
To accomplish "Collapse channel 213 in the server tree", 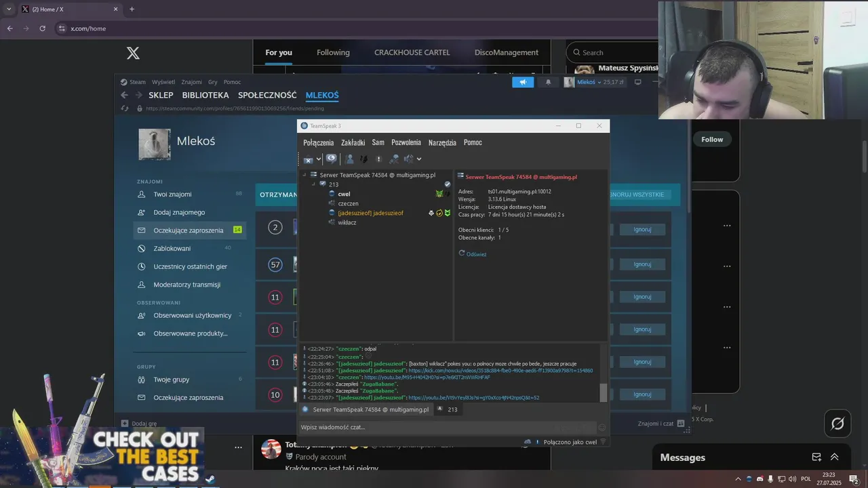I will pos(313,184).
